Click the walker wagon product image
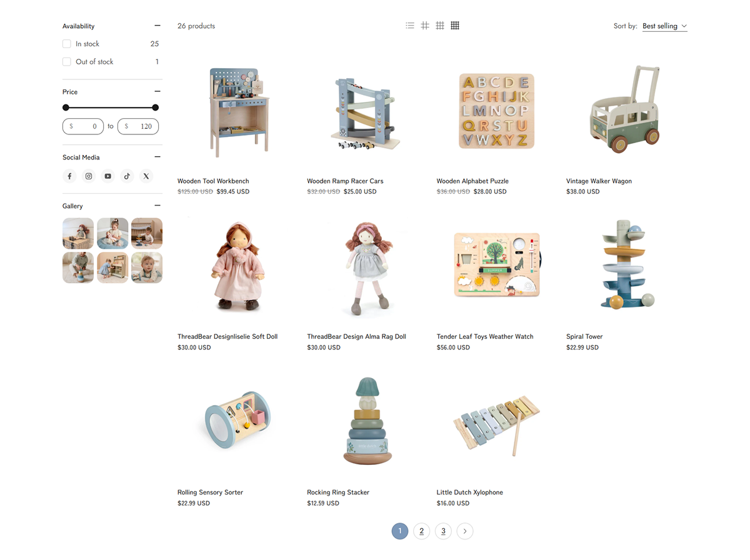 626,109
